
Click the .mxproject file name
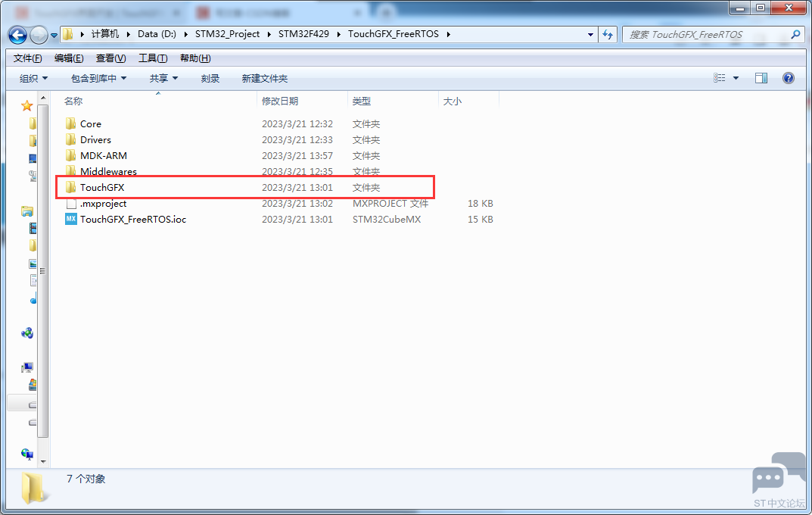click(x=103, y=204)
